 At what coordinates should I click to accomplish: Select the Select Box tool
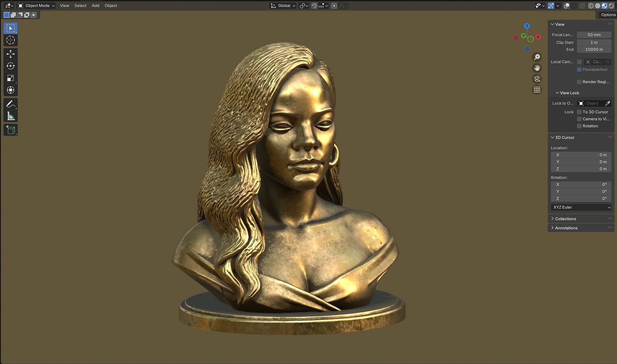click(x=11, y=28)
